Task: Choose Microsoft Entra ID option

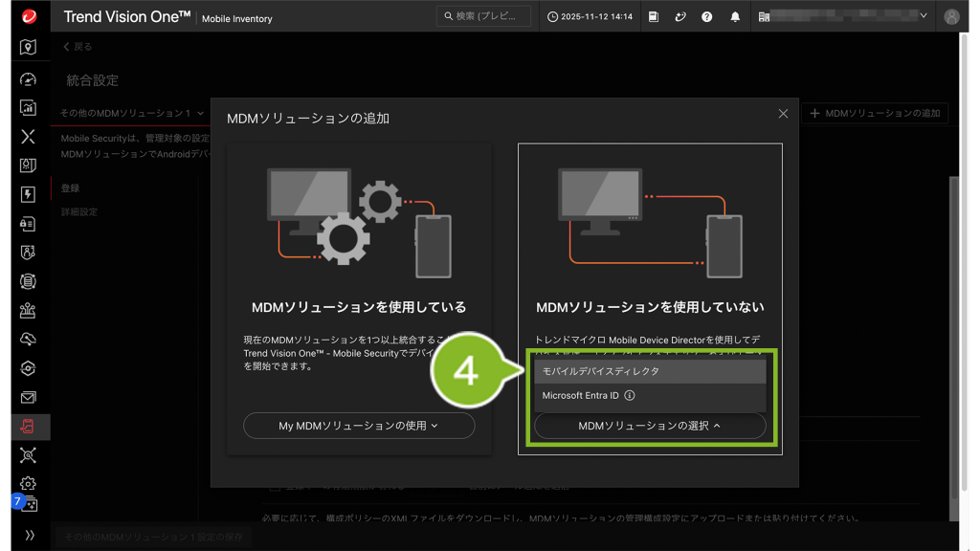Action: coord(581,395)
